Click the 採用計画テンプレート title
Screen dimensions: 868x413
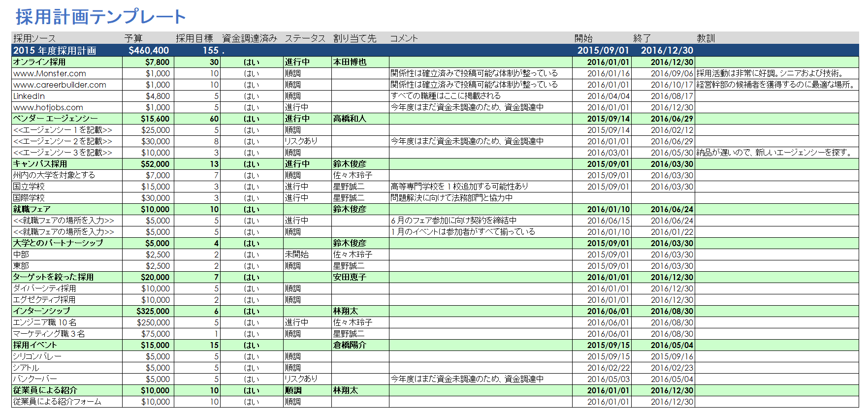coord(100,17)
